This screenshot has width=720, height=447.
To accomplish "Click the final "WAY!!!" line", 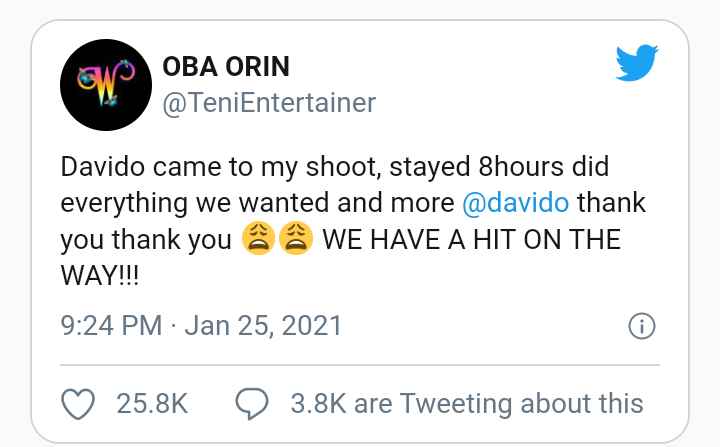I will click(x=101, y=277).
